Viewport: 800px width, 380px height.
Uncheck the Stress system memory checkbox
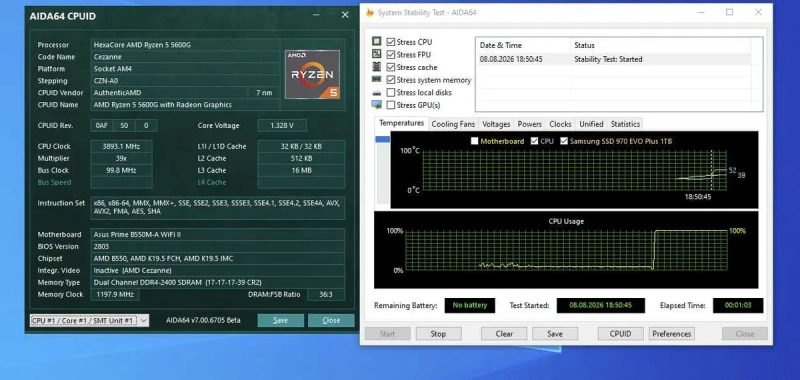pyautogui.click(x=391, y=80)
